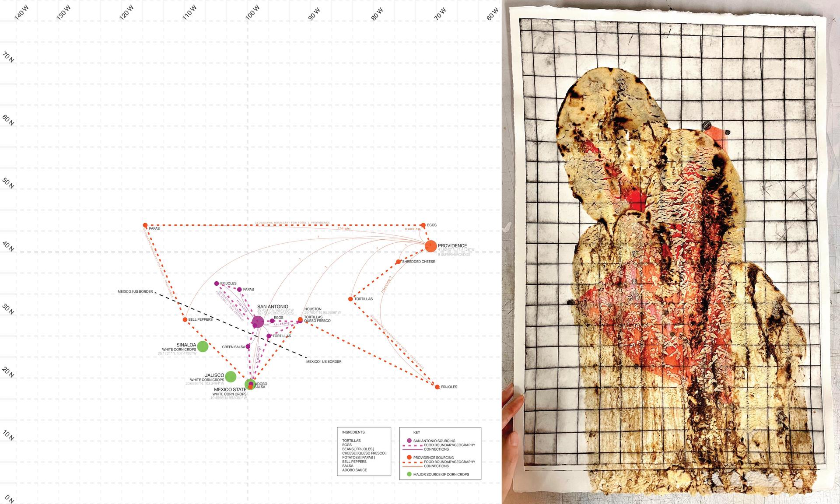Click the orange Providence Sourcing swatch
The height and width of the screenshot is (504, 840).
(409, 458)
